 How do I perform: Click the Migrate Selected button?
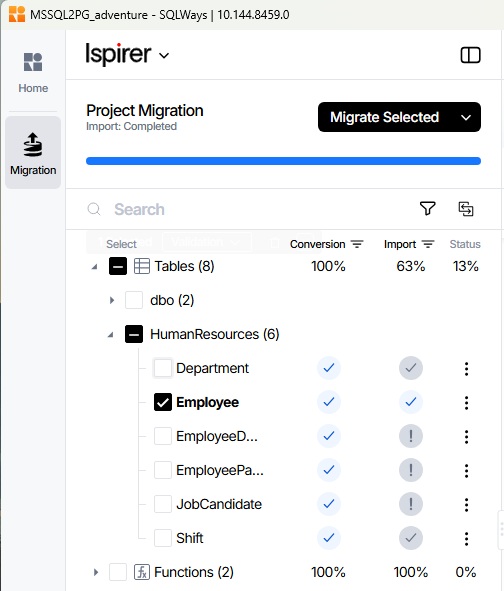tap(385, 117)
